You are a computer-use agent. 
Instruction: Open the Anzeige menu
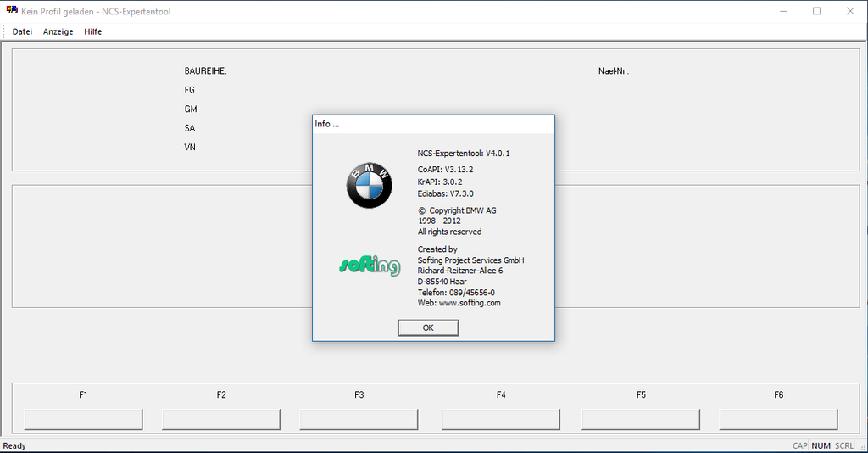[x=58, y=31]
